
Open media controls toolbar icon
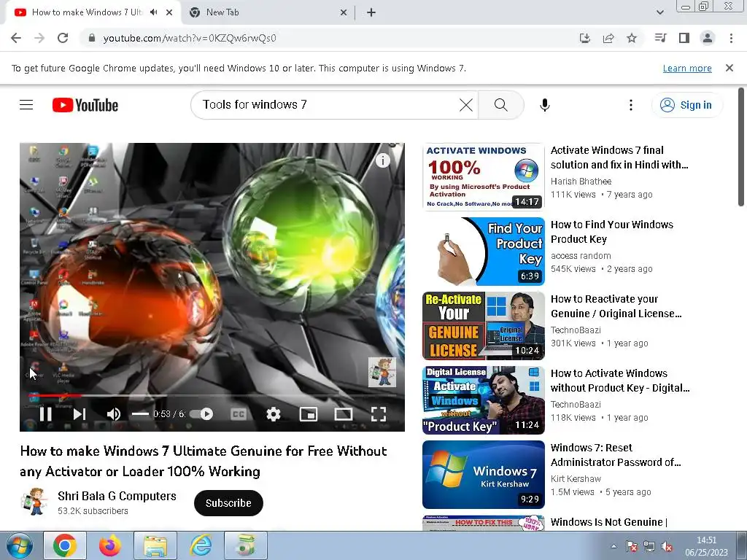coord(660,38)
